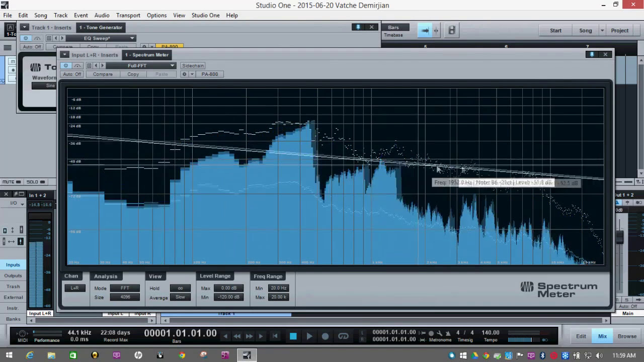This screenshot has width=644, height=362.
Task: Toggle the Loop button in transport
Action: coord(344,336)
